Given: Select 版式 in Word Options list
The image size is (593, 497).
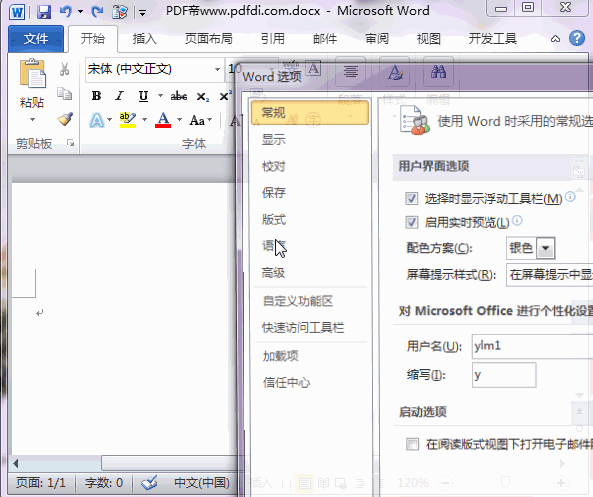Looking at the screenshot, I should pyautogui.click(x=273, y=219).
